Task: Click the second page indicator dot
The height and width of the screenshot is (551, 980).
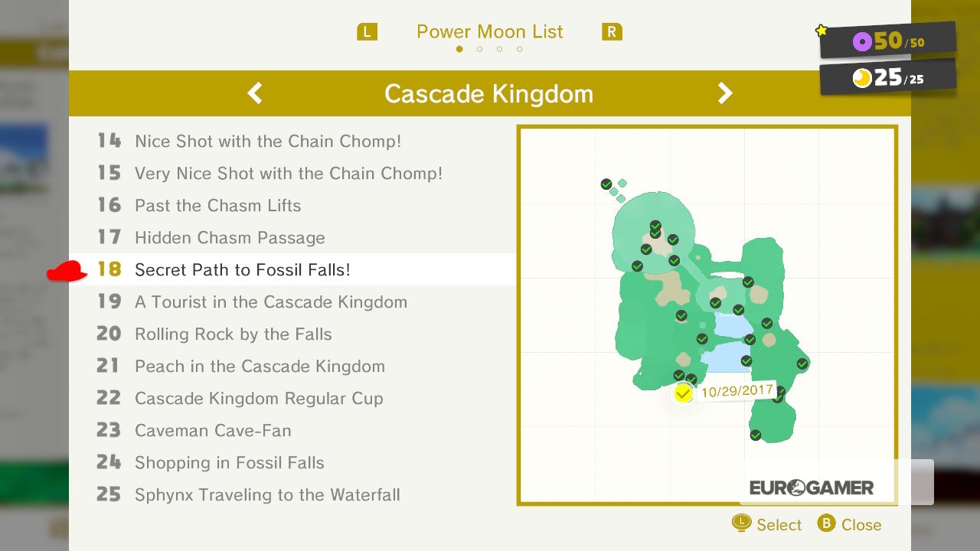Action: point(479,49)
